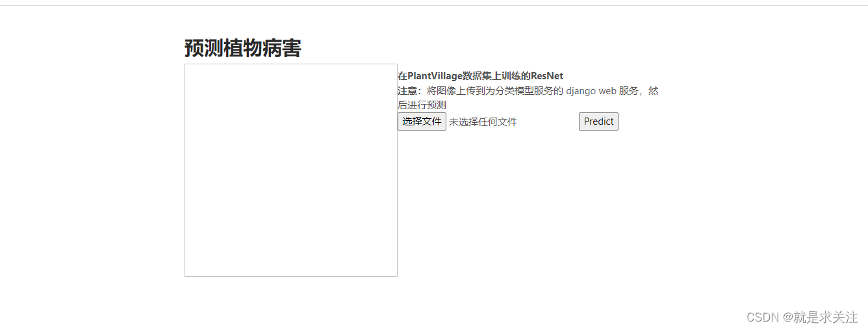Image resolution: width=868 pixels, height=330 pixels.
Task: Click the CSDN watermark text
Action: click(x=763, y=317)
